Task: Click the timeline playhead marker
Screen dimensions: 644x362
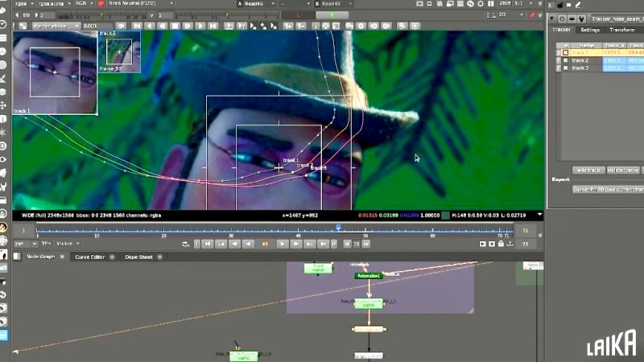Action: click(338, 228)
